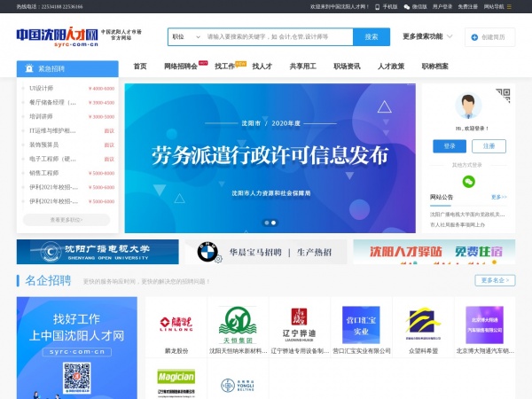This screenshot has width=532, height=399.
Task: Go to 首页 in navigation bar
Action: point(140,66)
